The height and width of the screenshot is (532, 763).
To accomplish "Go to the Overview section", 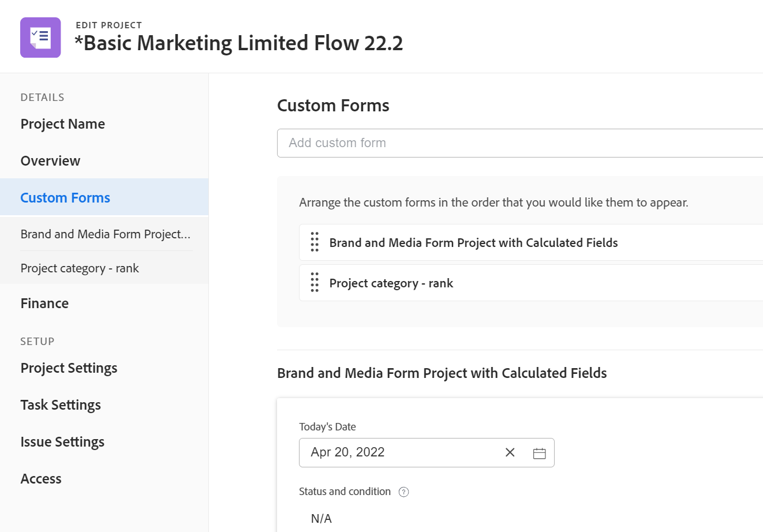I will click(51, 161).
